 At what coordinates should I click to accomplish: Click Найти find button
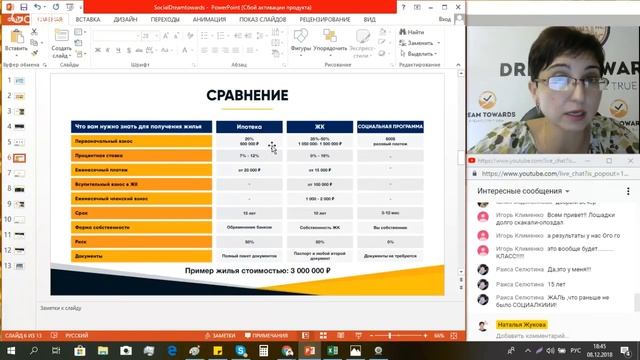pos(412,32)
